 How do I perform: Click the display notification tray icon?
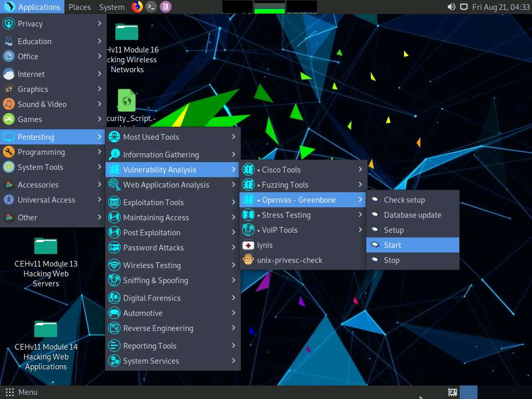[464, 7]
